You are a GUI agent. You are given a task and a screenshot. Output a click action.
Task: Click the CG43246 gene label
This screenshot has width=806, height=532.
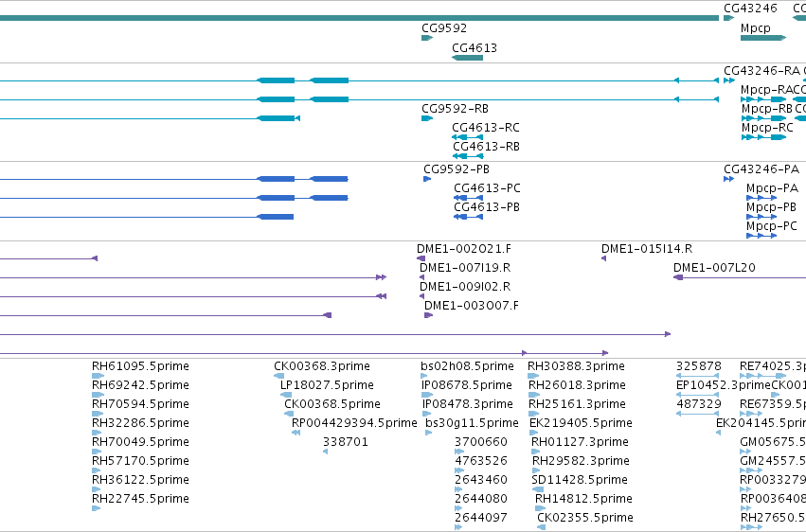(x=750, y=9)
